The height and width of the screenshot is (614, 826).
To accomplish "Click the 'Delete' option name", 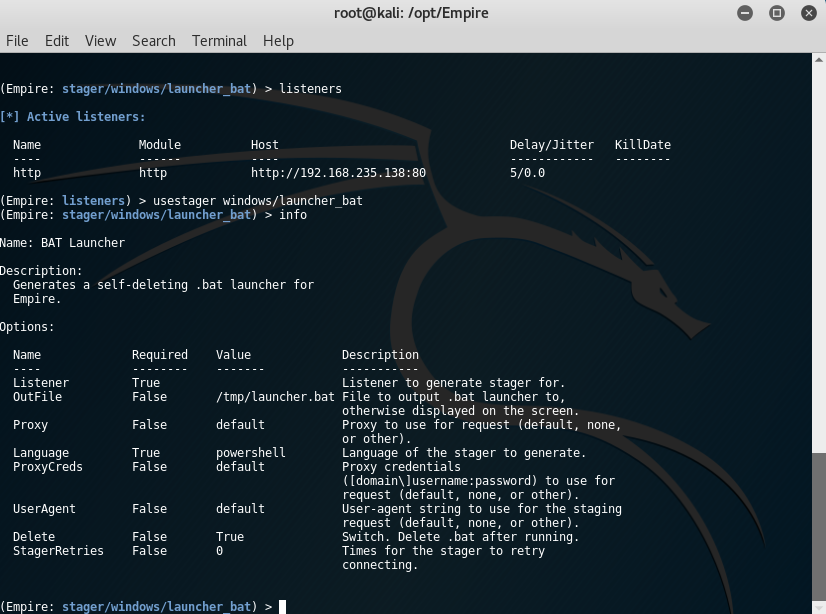I will [x=34, y=537].
